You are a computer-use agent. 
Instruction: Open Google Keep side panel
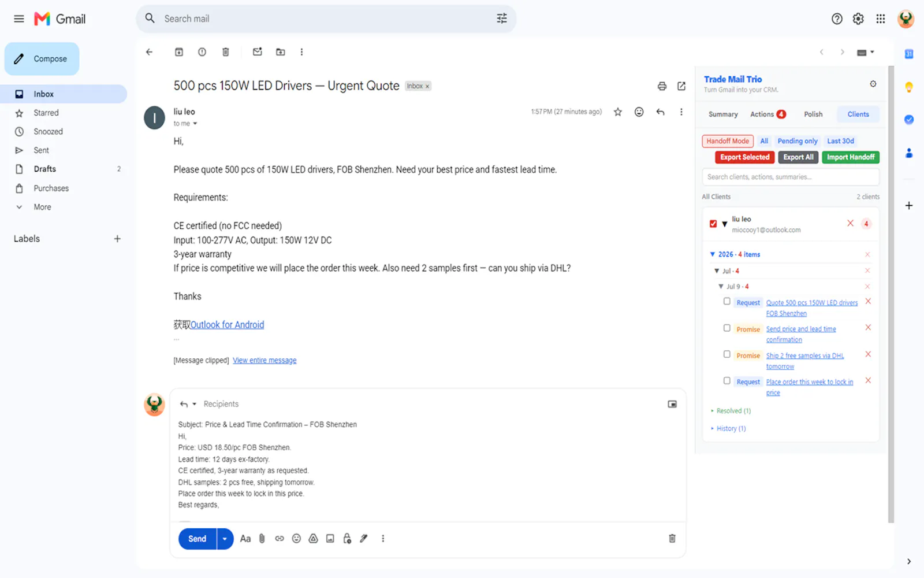point(909,87)
